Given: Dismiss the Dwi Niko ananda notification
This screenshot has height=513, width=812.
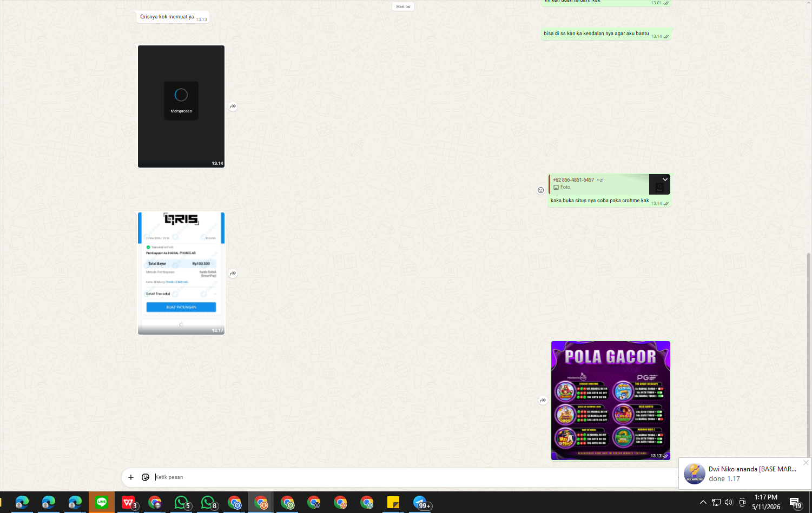Looking at the screenshot, I should click(x=806, y=463).
